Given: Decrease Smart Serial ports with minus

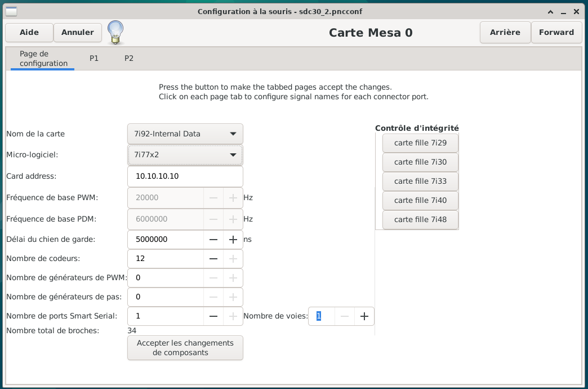Looking at the screenshot, I should click(213, 316).
